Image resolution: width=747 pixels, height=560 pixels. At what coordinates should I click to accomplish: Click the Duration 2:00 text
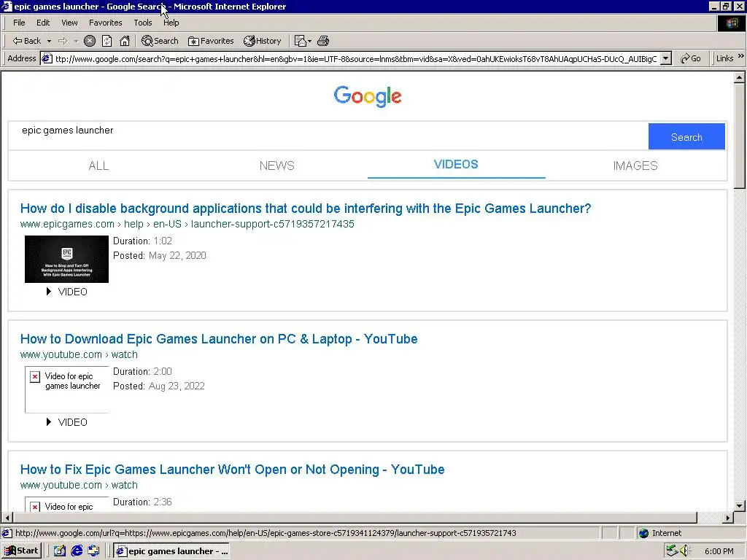point(142,371)
